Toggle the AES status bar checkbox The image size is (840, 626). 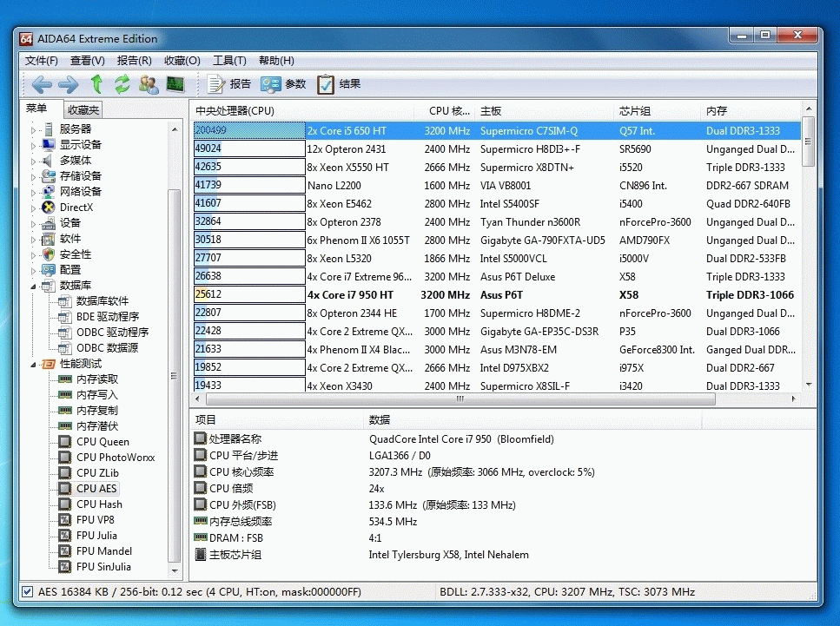click(27, 592)
